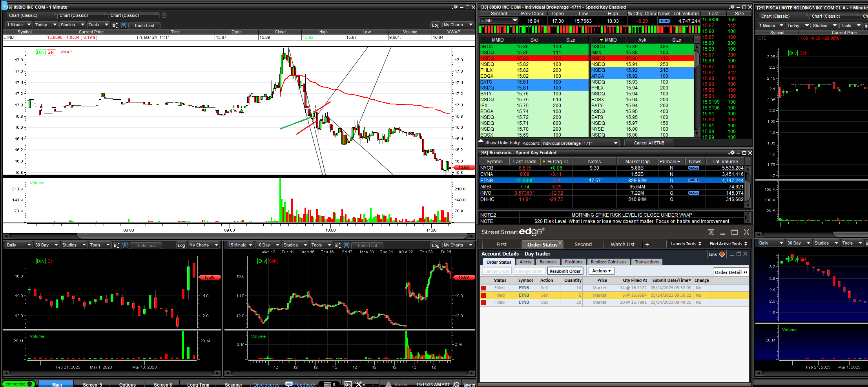This screenshot has width=868, height=387.
Task: Collapse the Order Detail panel
Action: click(731, 272)
